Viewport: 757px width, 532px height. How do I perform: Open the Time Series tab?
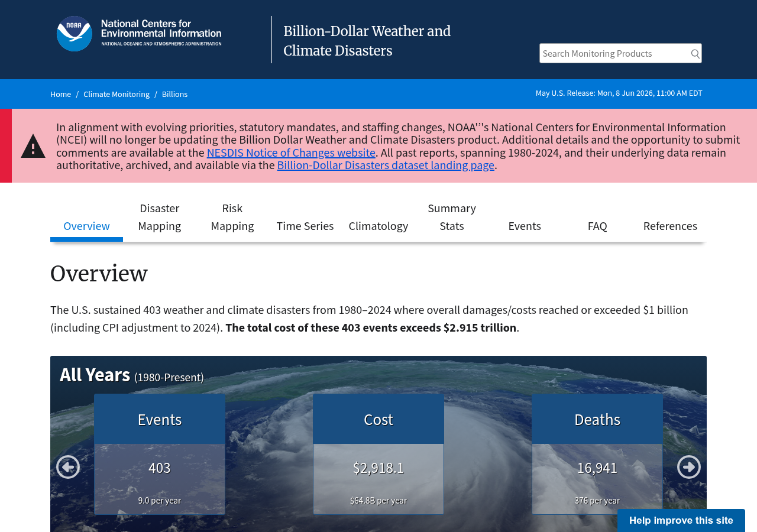click(x=305, y=226)
